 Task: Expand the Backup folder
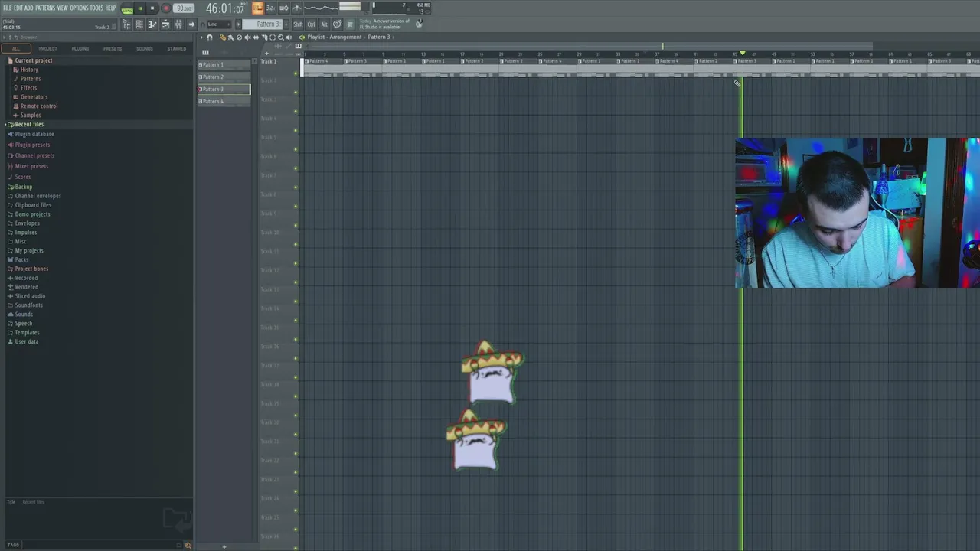tap(24, 187)
